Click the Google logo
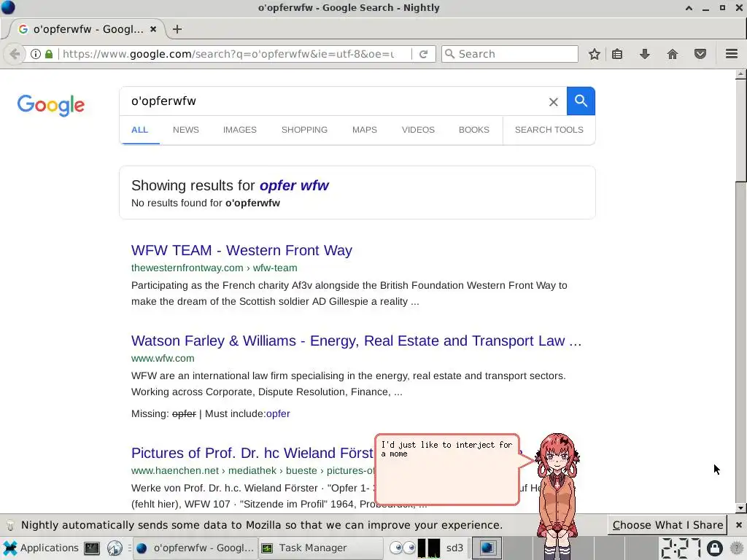Viewport: 747px width, 560px height. (x=51, y=105)
